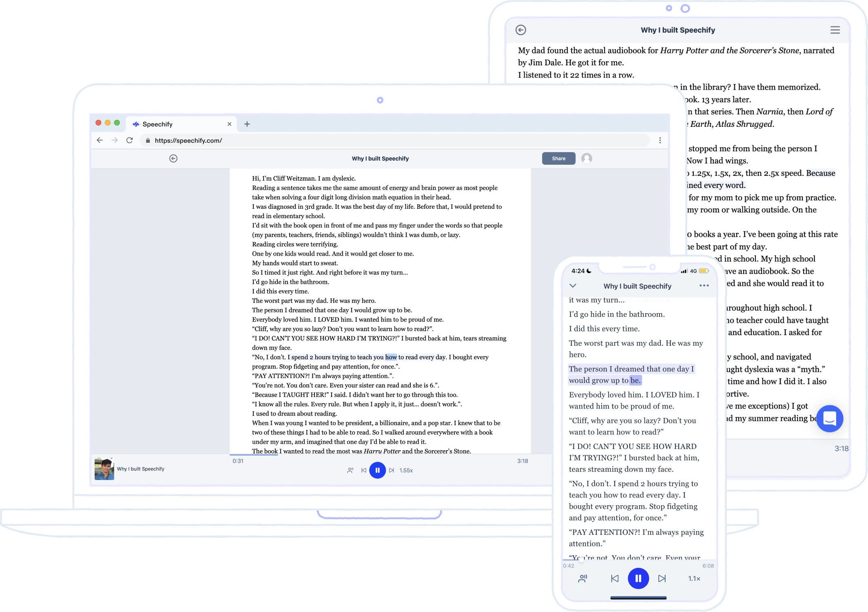Open a new browser tab

point(247,124)
